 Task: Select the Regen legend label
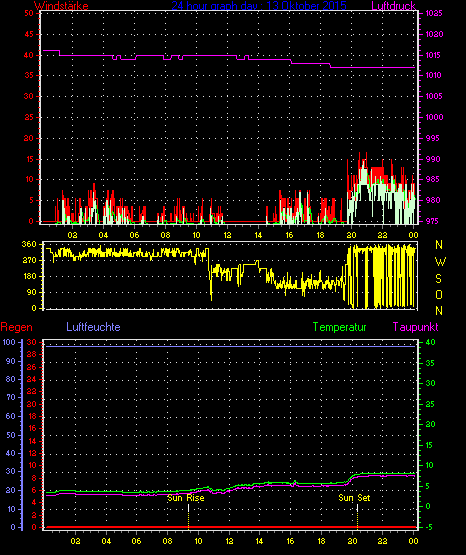click(x=17, y=327)
